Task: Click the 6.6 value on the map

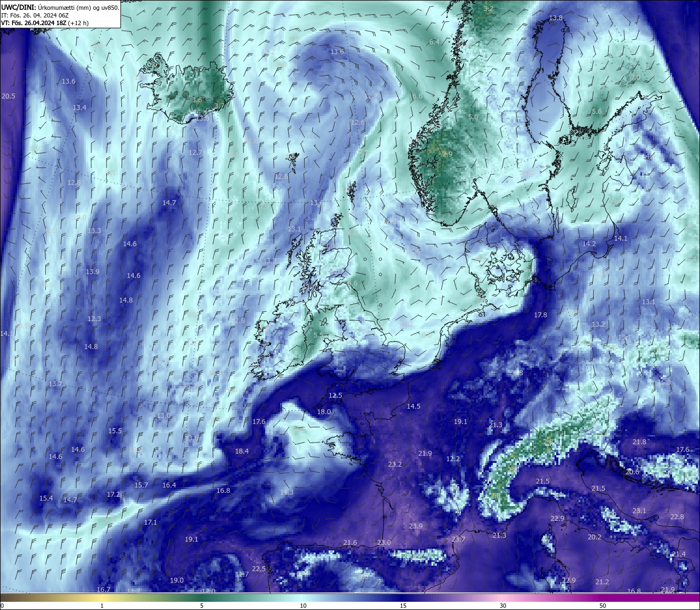Action: pos(417,96)
